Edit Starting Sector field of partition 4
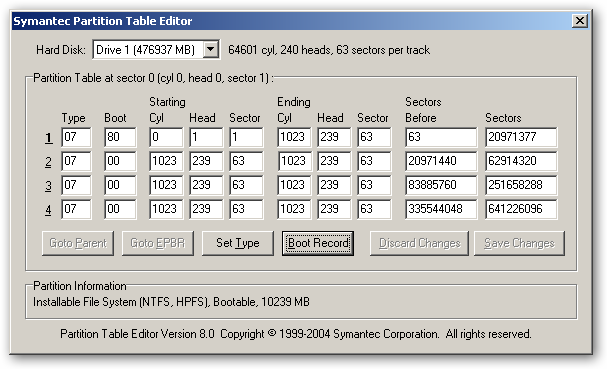Image resolution: width=607 pixels, height=369 pixels. coord(246,209)
